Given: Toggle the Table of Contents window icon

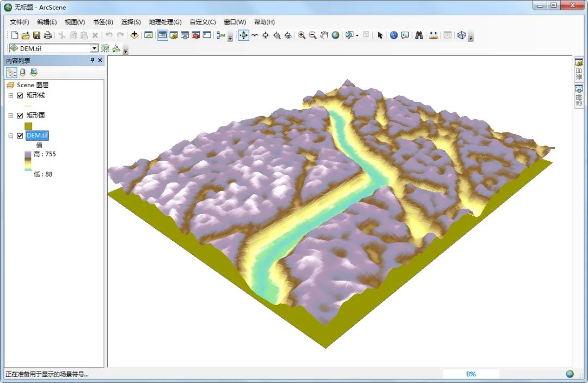Looking at the screenshot, I should coord(162,35).
